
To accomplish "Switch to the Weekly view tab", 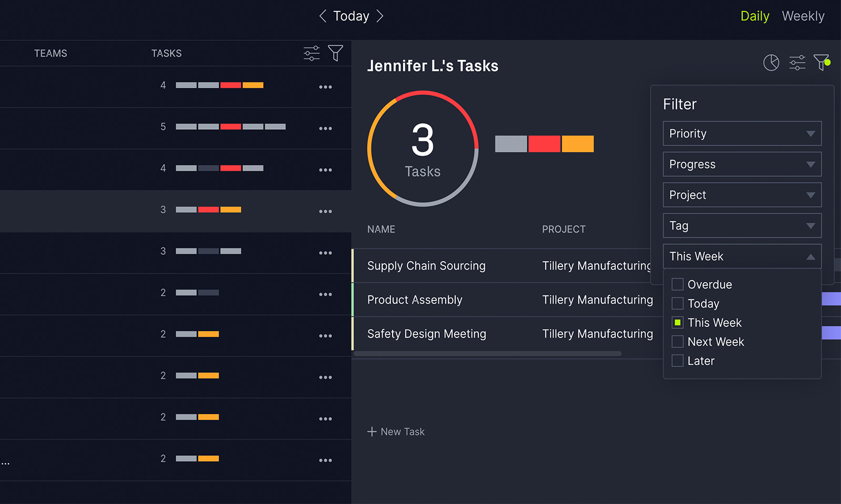I will point(803,16).
